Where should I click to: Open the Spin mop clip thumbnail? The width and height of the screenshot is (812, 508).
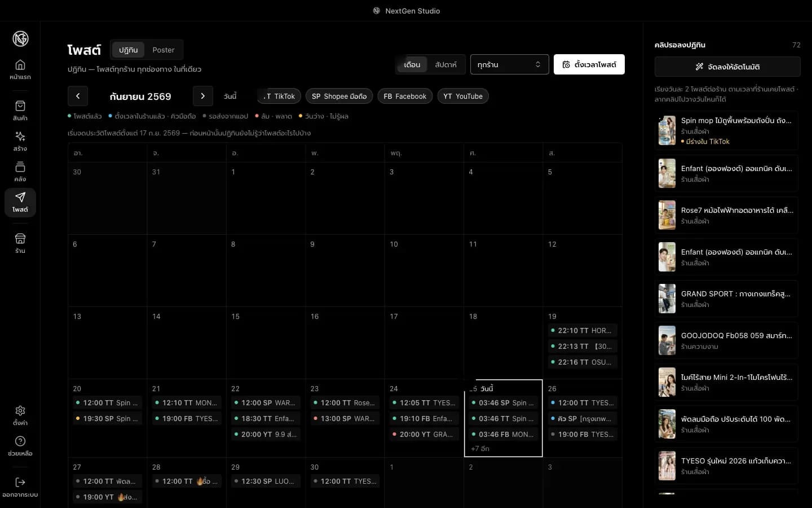click(667, 130)
